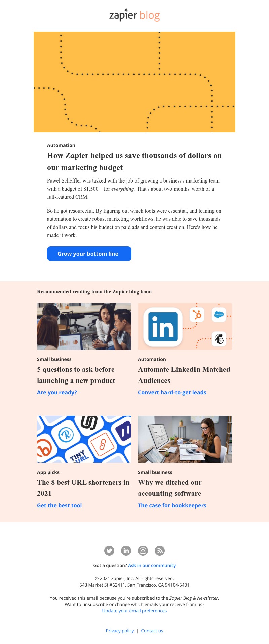Screen dimensions: 269x644
Task: Open the LinkedIn social icon
Action: (x=126, y=551)
